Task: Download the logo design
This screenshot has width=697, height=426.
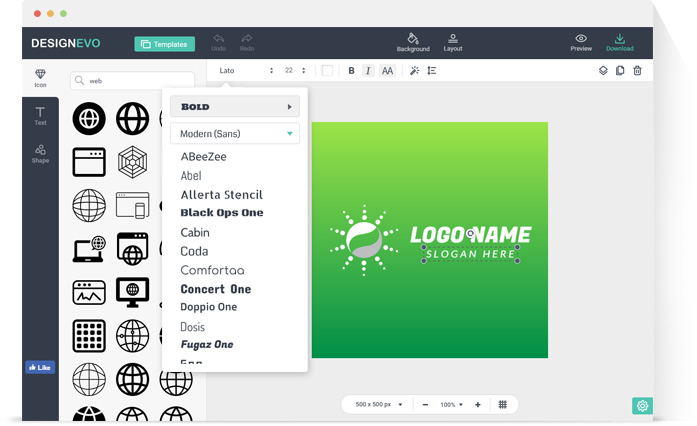Action: click(x=620, y=42)
